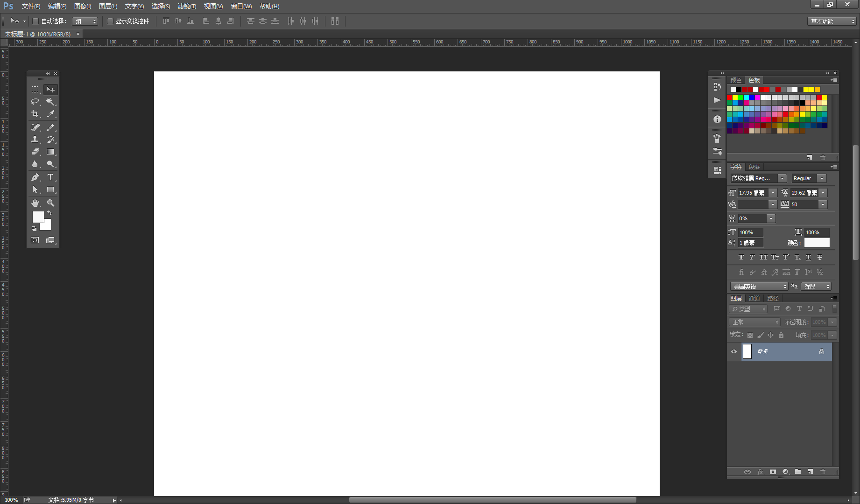Swap foreground and background colors
The height and width of the screenshot is (504, 860).
[49, 213]
